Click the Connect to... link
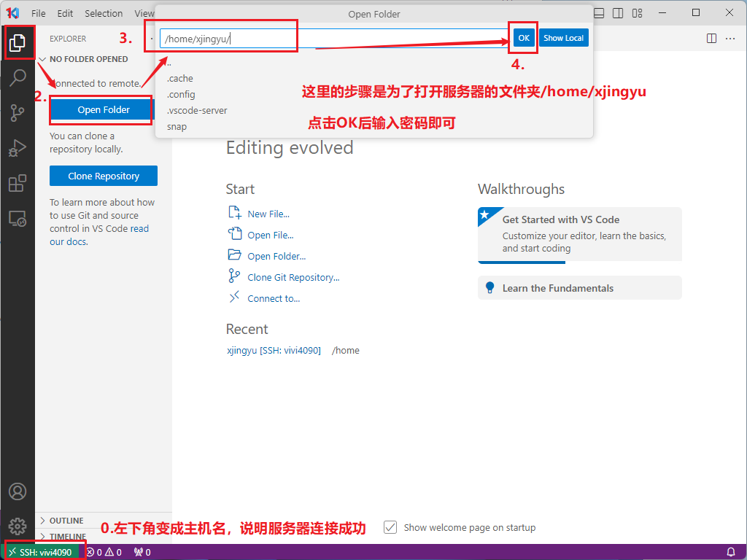The height and width of the screenshot is (560, 747). pyautogui.click(x=274, y=298)
